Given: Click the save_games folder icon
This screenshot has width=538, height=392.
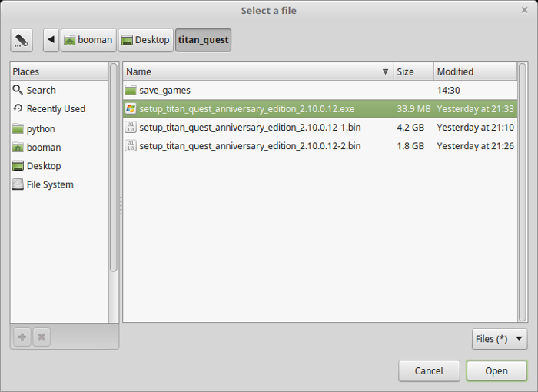Looking at the screenshot, I should pos(131,90).
